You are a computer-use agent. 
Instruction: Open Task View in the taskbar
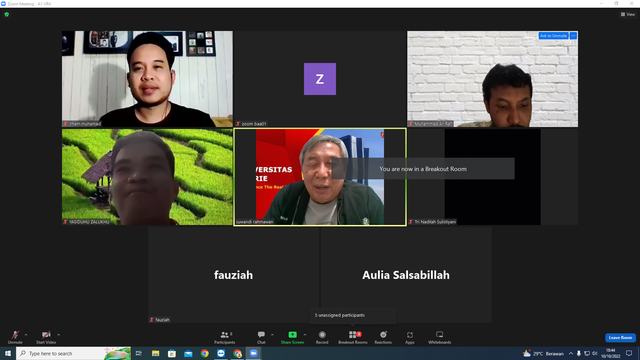tap(139, 353)
